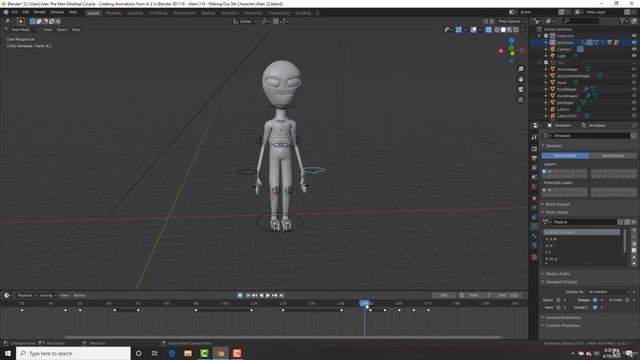The height and width of the screenshot is (360, 640).
Task: Collapse the Pose Library panel
Action: coord(557,212)
